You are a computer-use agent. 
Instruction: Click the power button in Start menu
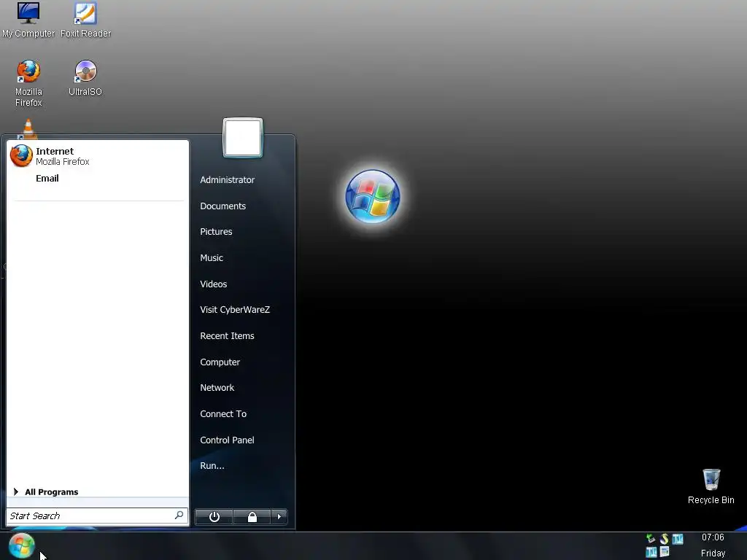point(214,517)
